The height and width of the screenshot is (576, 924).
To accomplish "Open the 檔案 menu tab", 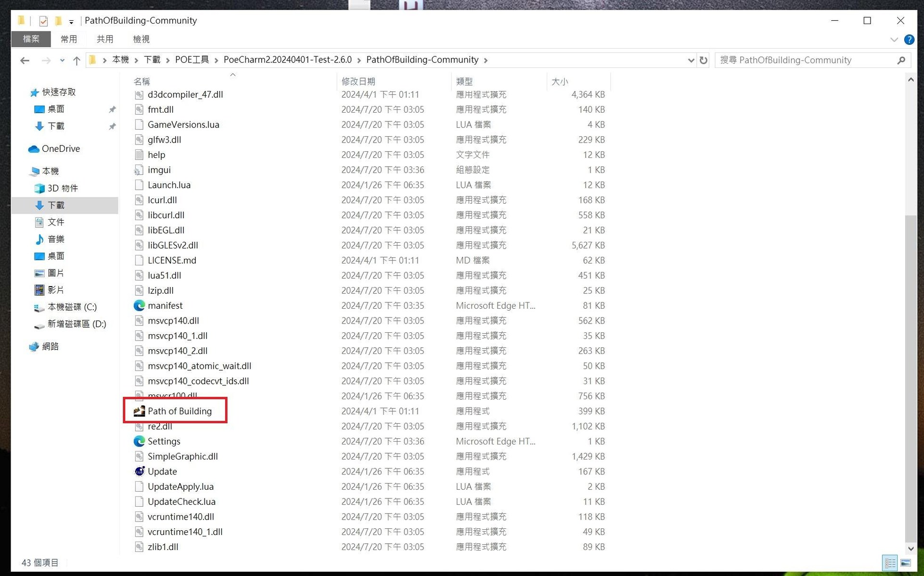I will [31, 39].
